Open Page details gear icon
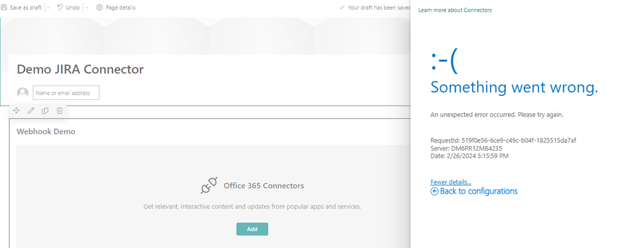This screenshot has height=248, width=644. tap(99, 7)
